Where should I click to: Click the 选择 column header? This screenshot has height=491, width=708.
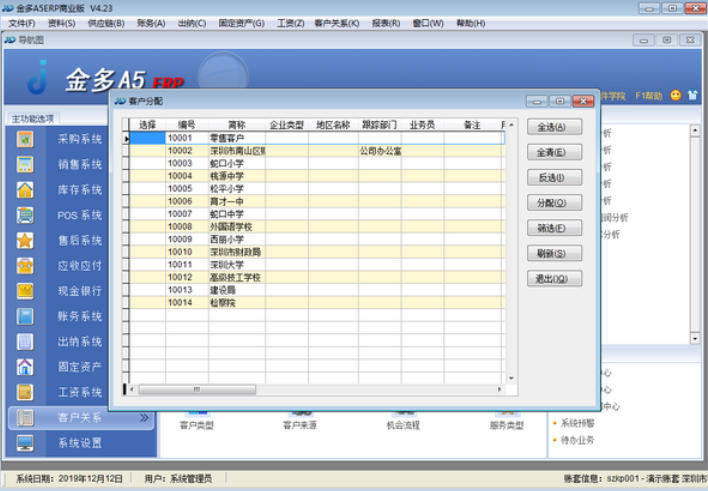147,125
